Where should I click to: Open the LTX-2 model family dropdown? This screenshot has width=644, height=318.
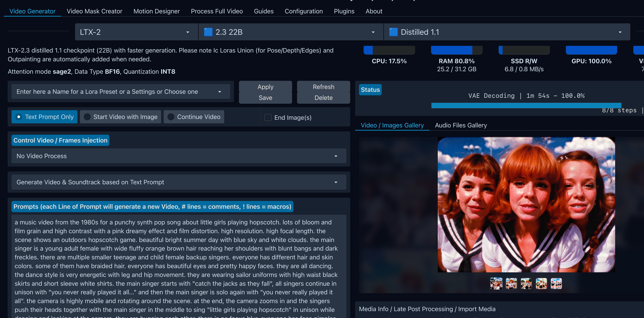click(136, 32)
